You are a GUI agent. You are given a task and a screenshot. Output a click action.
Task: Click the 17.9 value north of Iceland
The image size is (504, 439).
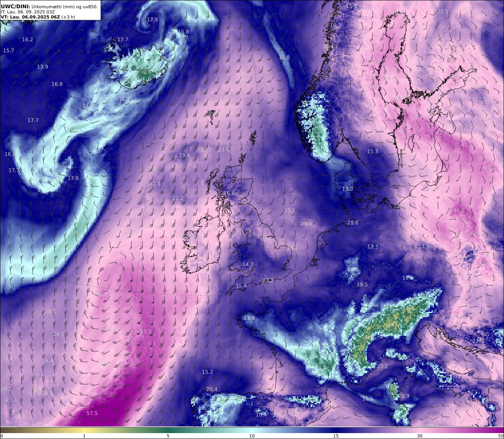(152, 19)
